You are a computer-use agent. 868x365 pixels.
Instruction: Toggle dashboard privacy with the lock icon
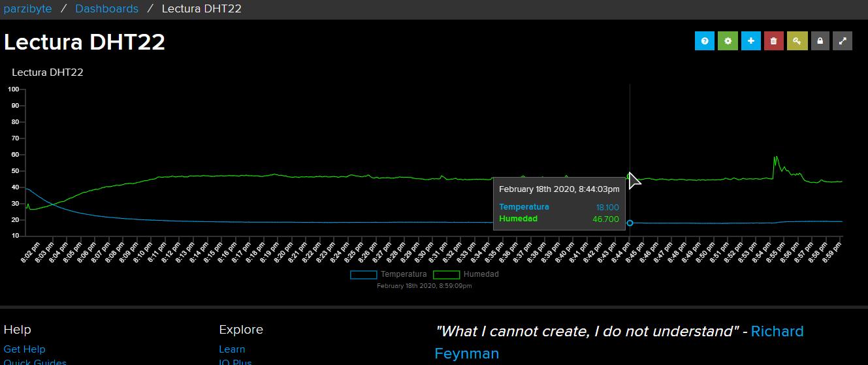coord(820,40)
